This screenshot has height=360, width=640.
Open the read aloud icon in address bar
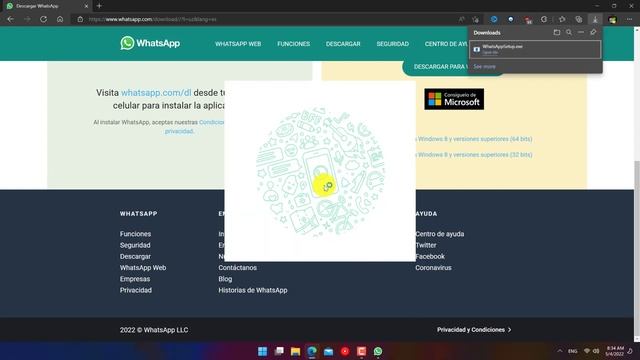461,19
